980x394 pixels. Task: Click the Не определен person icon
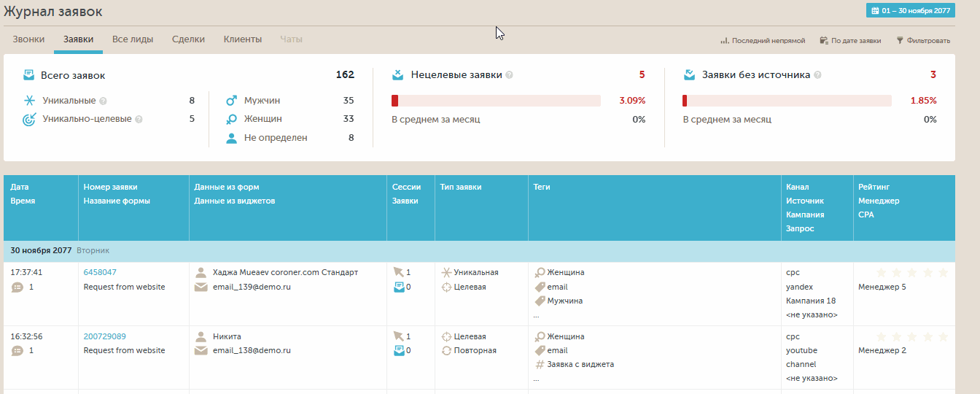pos(231,138)
